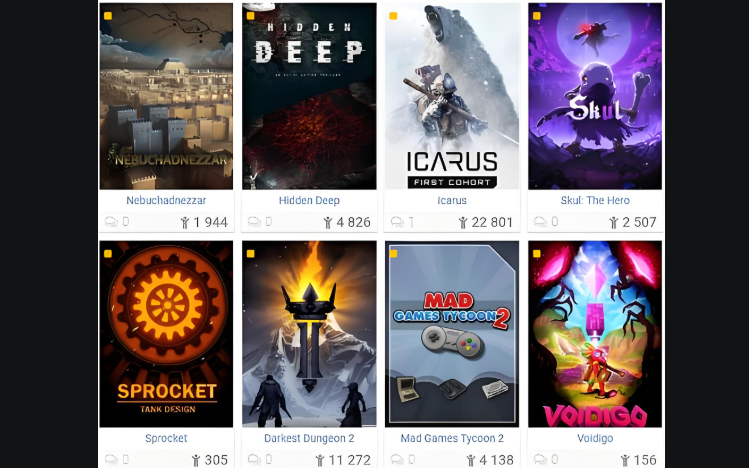This screenshot has width=749, height=468.
Task: Click the players icon beside 22 801
Action: (463, 223)
